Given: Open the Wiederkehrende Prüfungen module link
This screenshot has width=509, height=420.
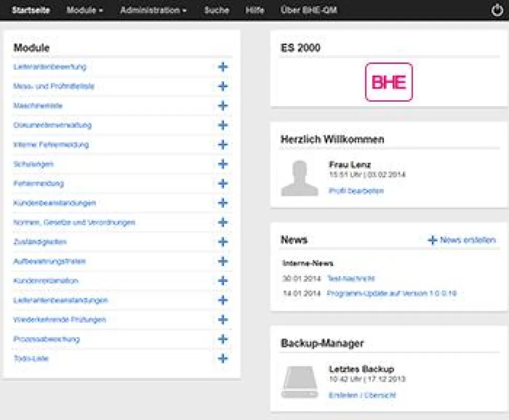Looking at the screenshot, I should pos(59,320).
